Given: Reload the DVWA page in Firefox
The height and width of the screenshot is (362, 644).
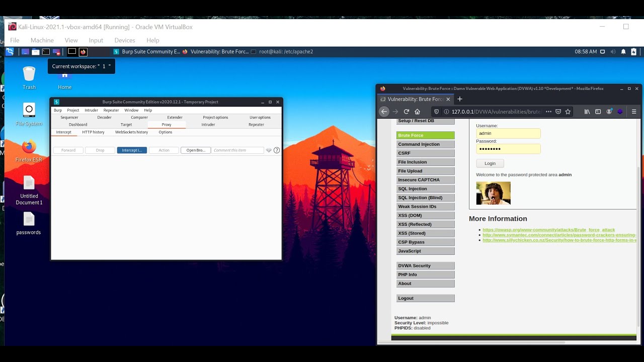Looking at the screenshot, I should coord(407,112).
